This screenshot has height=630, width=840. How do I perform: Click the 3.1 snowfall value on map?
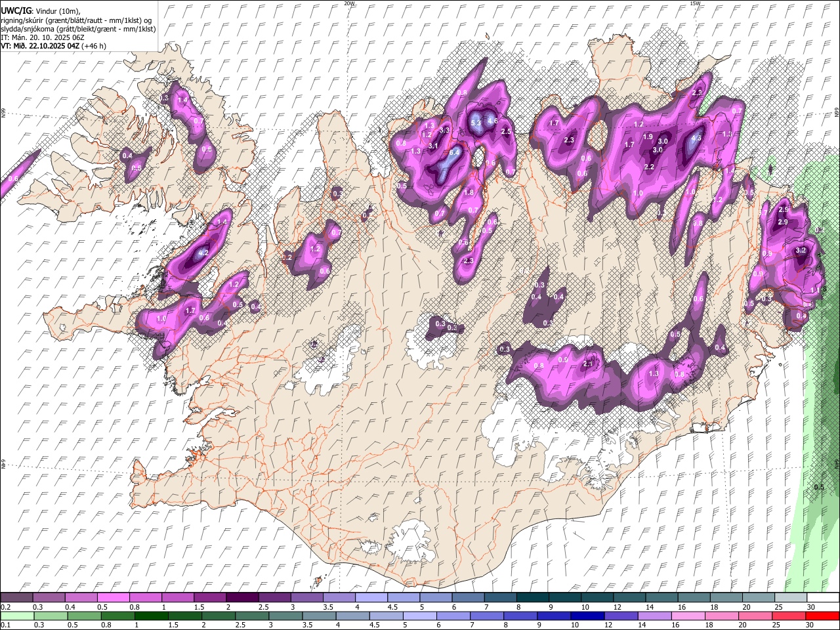433,146
